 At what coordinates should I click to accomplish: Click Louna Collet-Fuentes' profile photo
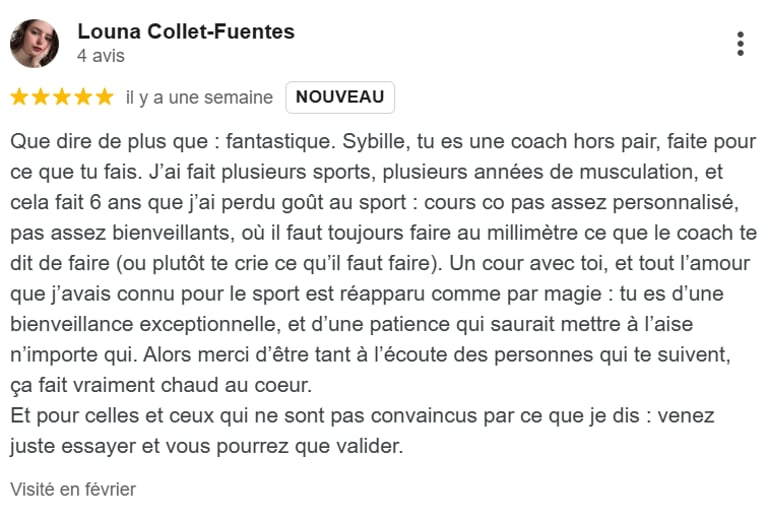34,44
